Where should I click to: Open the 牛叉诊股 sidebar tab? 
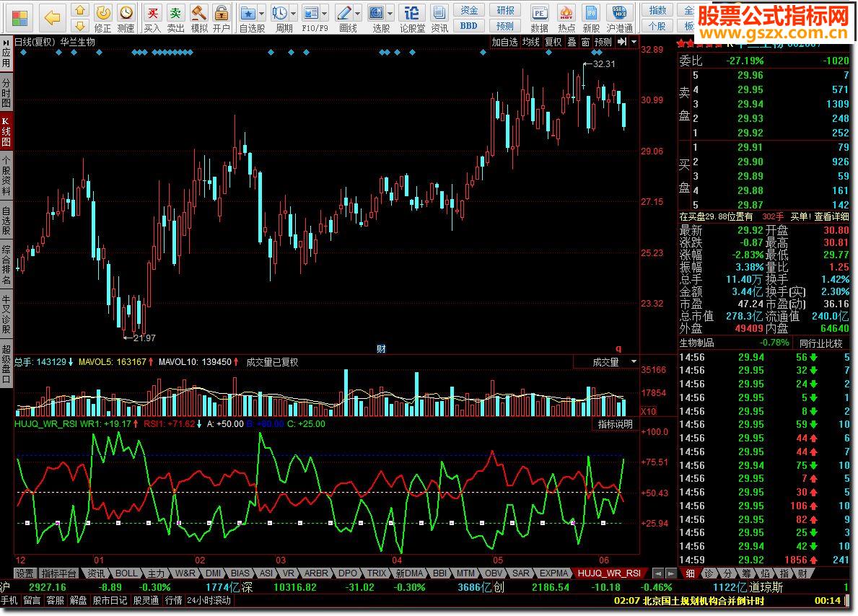tap(6, 314)
